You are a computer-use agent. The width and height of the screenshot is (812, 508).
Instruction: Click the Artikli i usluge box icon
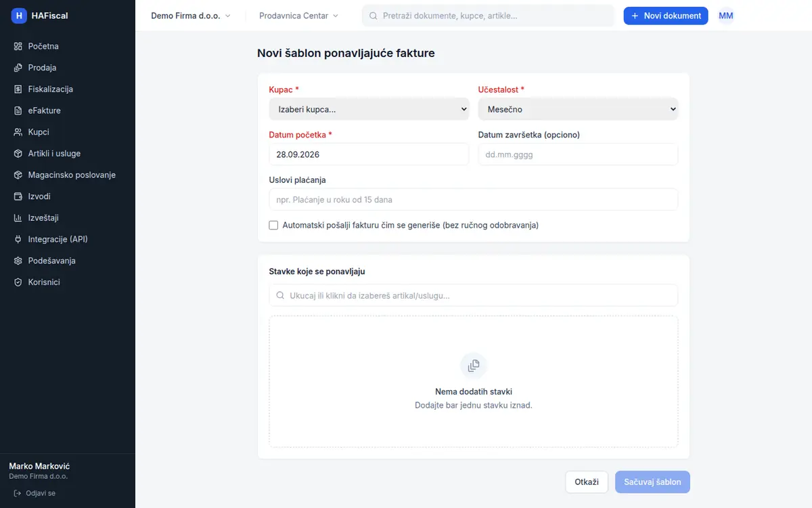(x=18, y=154)
